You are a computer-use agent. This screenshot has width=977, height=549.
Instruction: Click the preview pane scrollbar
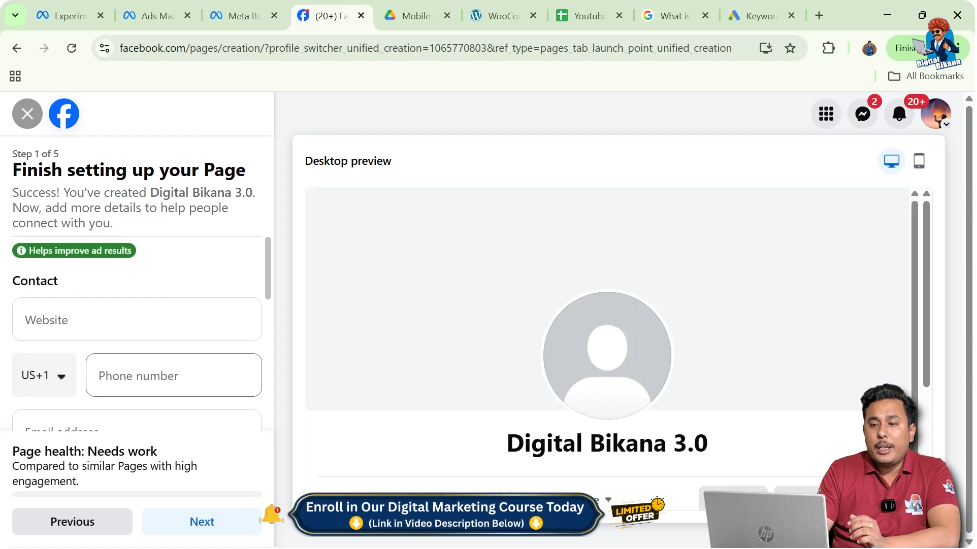pos(927,293)
